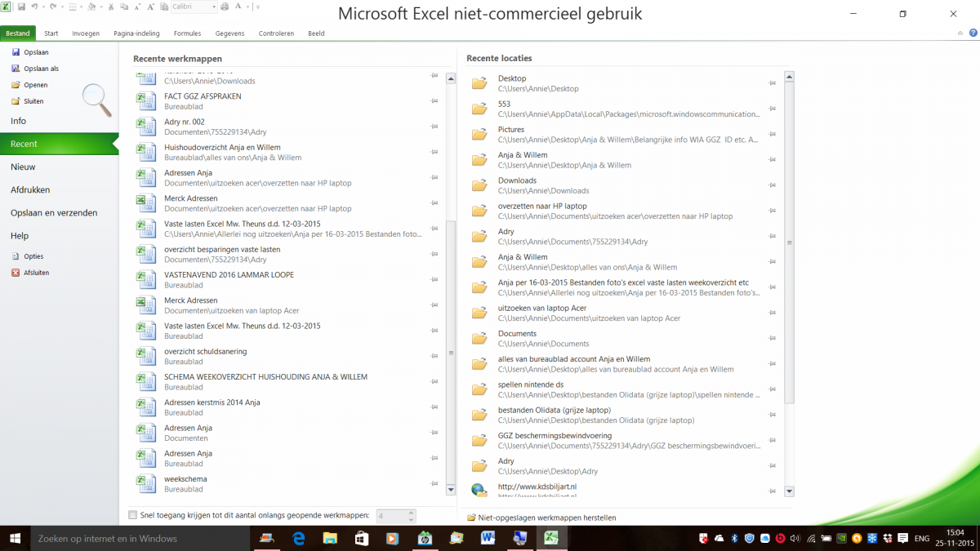Click the Windows taskbar search box
Viewport: 980px width, 551px height.
coord(140,539)
